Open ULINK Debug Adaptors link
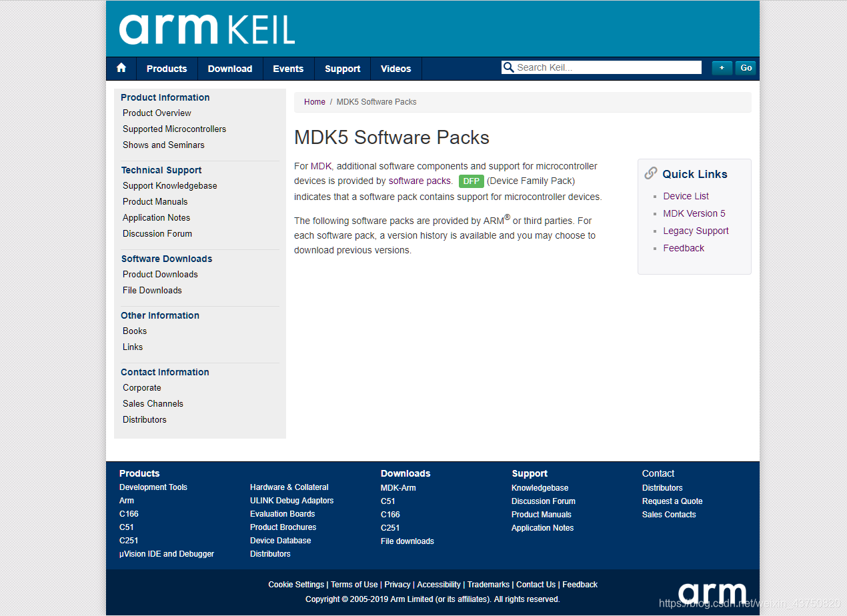The image size is (847, 616). pos(291,501)
